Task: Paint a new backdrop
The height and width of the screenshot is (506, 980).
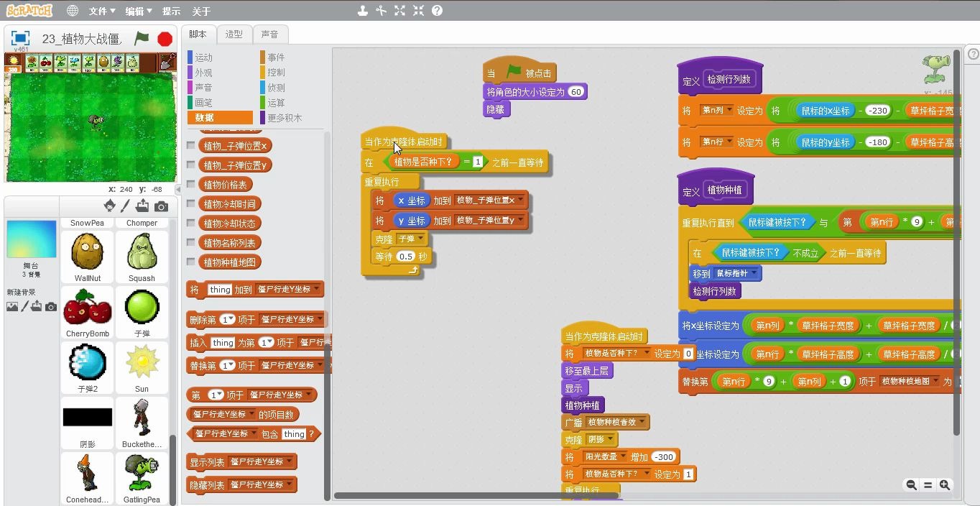Action: click(x=24, y=307)
